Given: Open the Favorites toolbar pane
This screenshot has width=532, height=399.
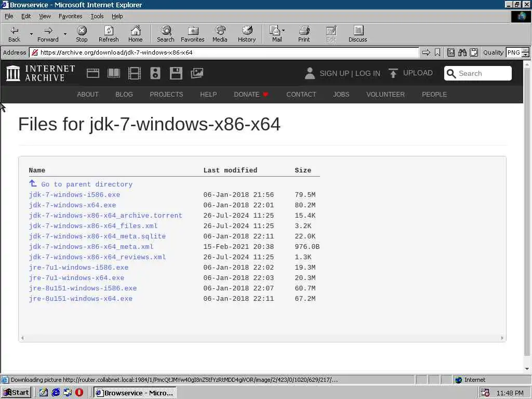Looking at the screenshot, I should pyautogui.click(x=192, y=34).
